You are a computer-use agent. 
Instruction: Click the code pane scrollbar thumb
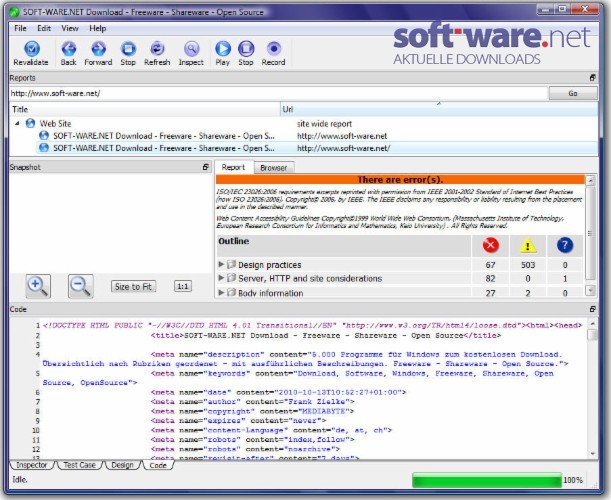(x=592, y=335)
